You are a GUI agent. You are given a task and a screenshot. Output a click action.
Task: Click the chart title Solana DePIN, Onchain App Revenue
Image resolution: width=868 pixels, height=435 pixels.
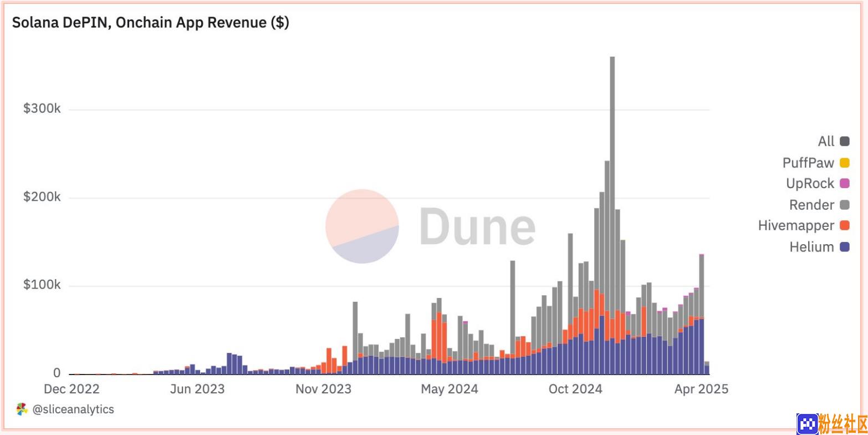click(x=150, y=23)
